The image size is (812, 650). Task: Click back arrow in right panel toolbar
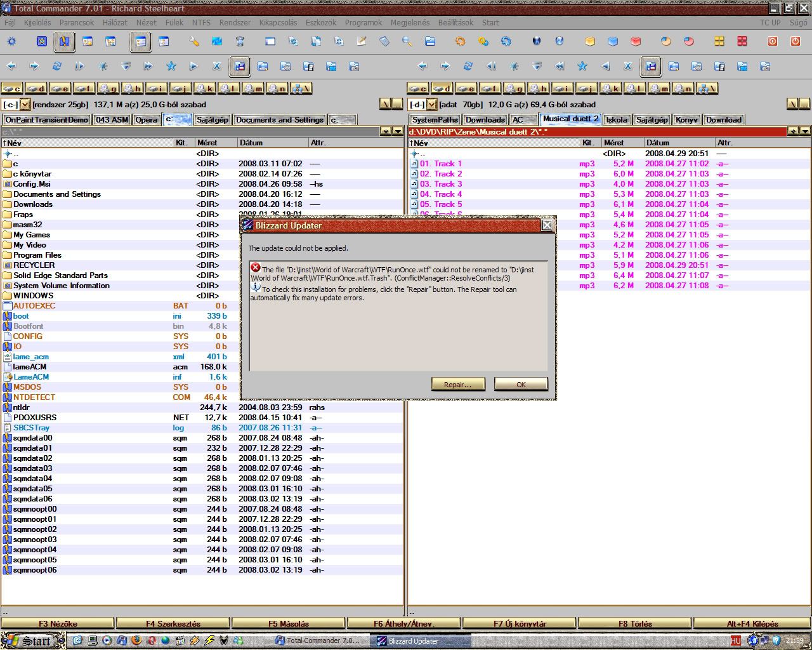[422, 66]
